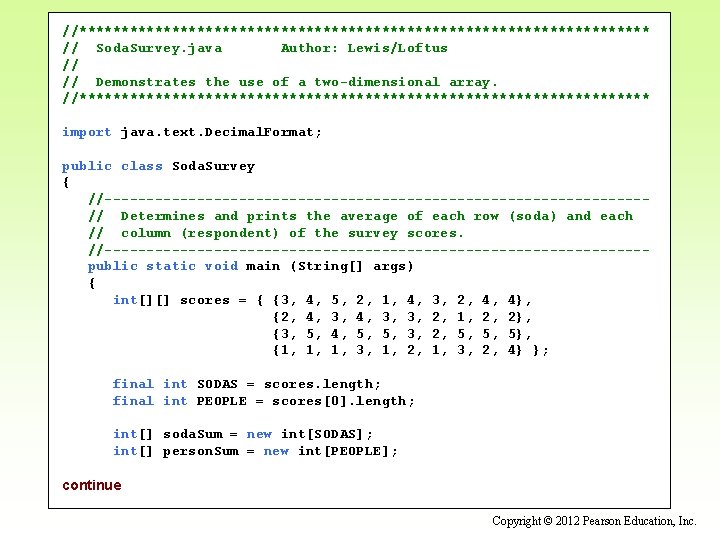
Task: Click the 'int[] sodaSum = new int[SODAS];' line
Action: (x=243, y=434)
